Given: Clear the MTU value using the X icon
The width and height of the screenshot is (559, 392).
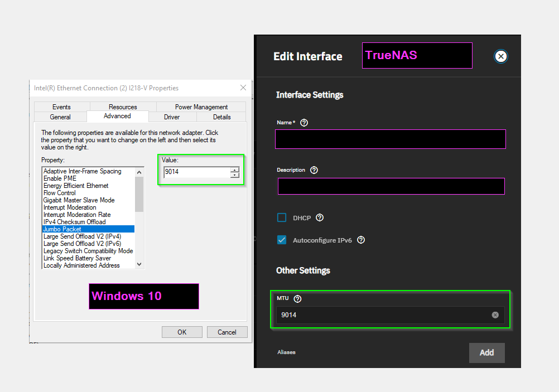Looking at the screenshot, I should point(495,314).
